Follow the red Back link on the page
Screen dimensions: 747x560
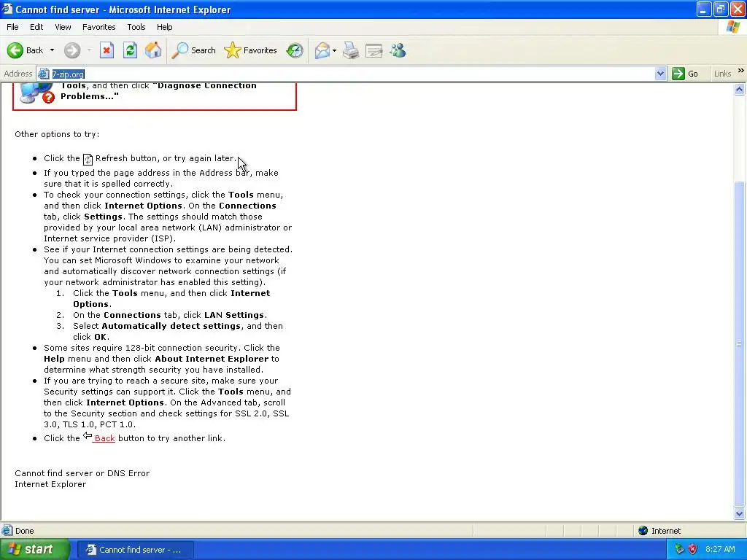(104, 438)
